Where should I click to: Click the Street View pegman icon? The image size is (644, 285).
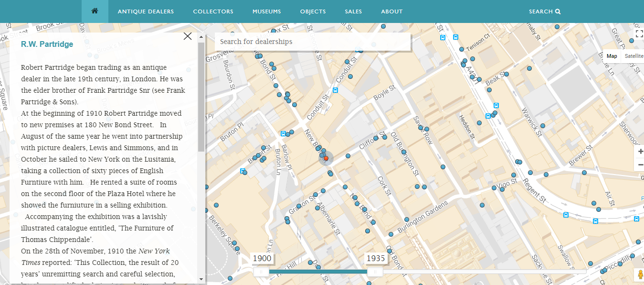tap(639, 275)
